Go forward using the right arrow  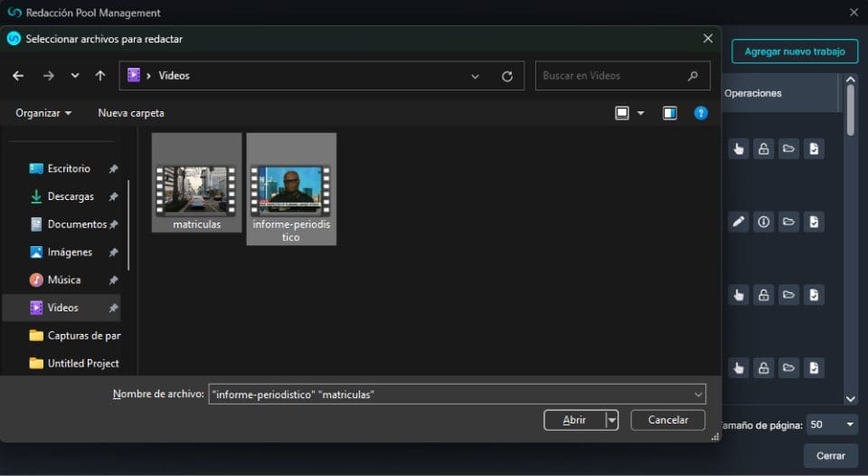[x=49, y=76]
